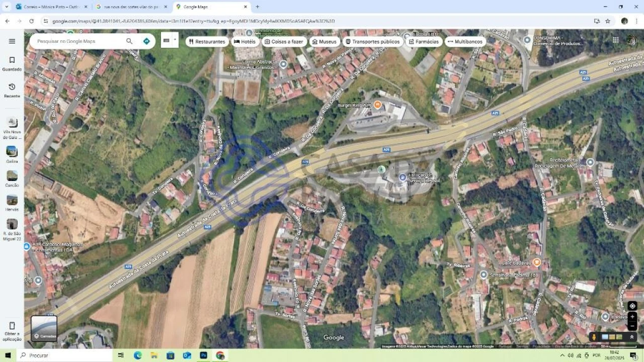The height and width of the screenshot is (362, 644).
Task: Zoom in with the plus button
Action: [632, 317]
